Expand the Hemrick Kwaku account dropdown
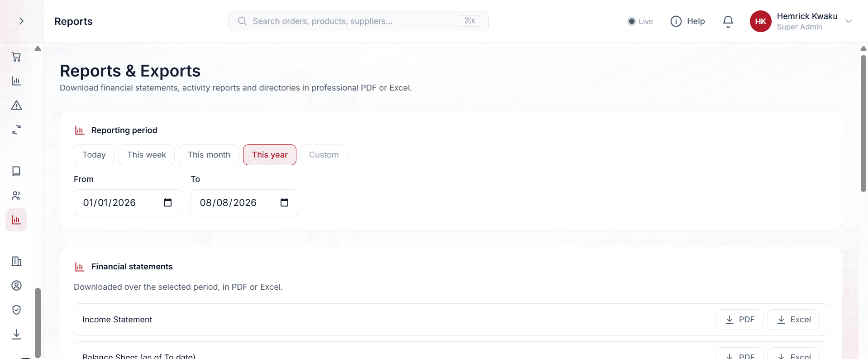Screen dimensions: 868x359 pyautogui.click(x=849, y=21)
